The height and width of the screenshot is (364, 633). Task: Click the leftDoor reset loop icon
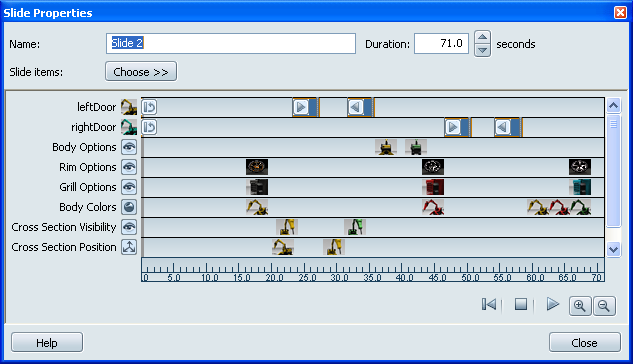click(149, 107)
